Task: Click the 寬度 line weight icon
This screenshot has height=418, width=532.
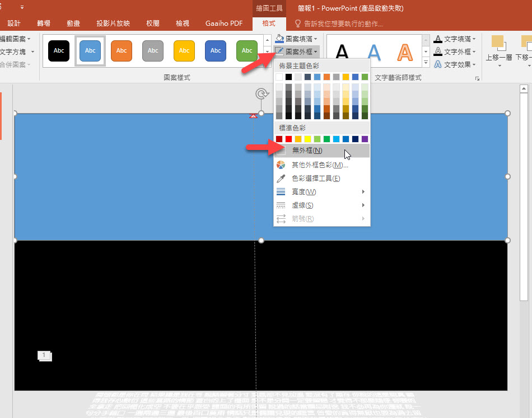Action: coord(281,192)
